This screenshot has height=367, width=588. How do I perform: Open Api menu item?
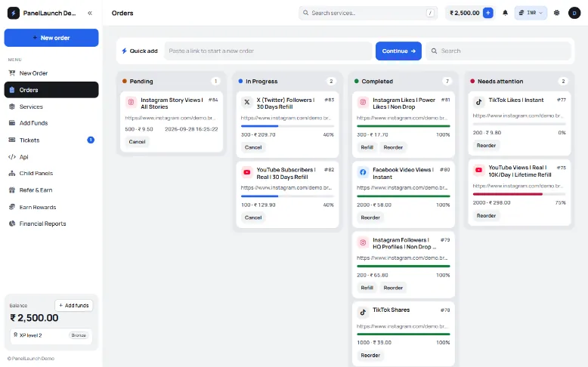pyautogui.click(x=51, y=157)
